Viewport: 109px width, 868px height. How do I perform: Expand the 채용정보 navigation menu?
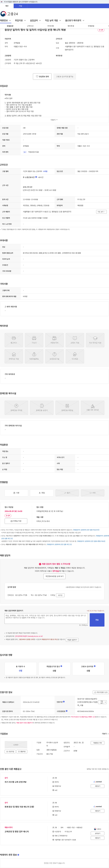tap(6, 21)
